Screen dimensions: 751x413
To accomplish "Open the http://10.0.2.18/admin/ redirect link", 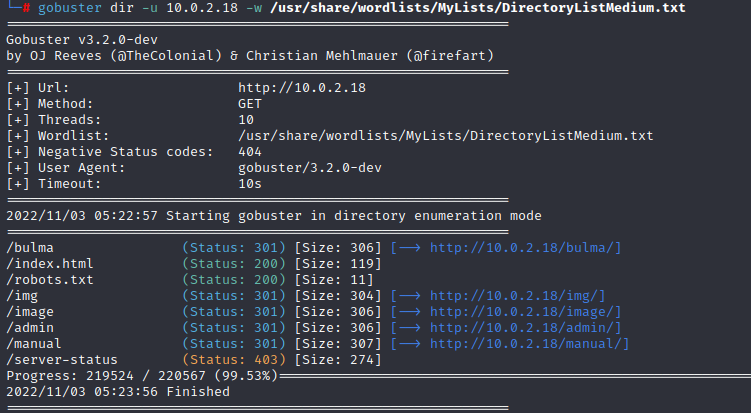I will pyautogui.click(x=526, y=327).
